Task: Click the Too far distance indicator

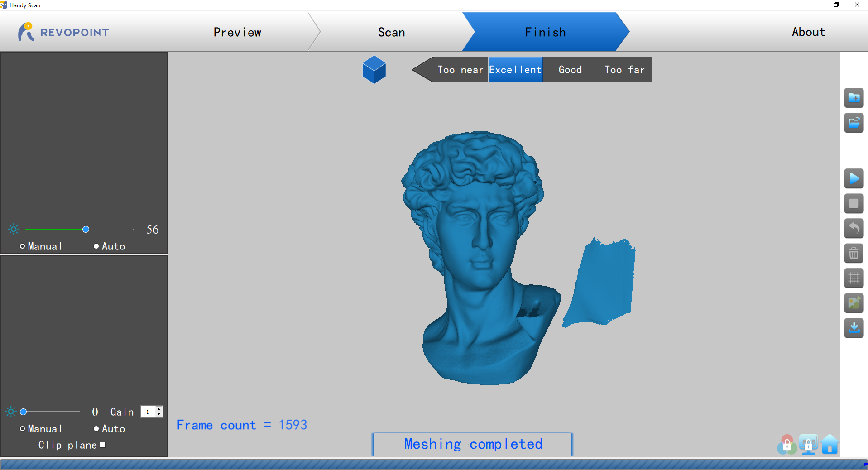Action: coord(624,69)
